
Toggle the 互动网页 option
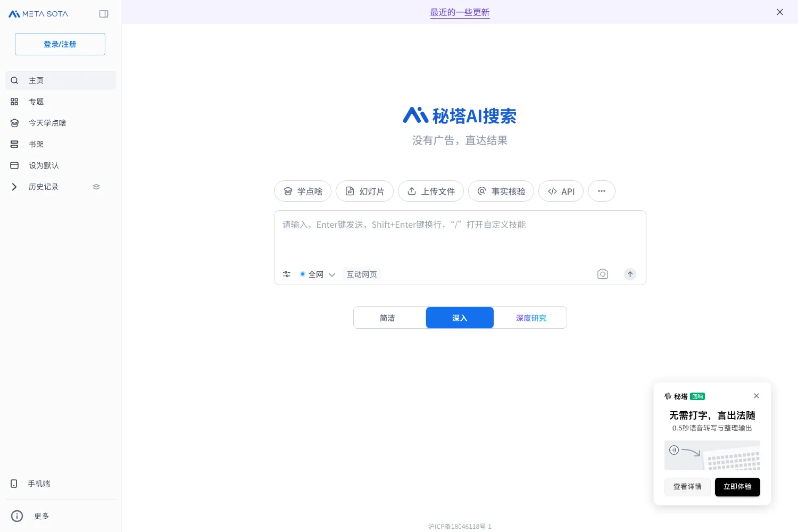coord(362,275)
